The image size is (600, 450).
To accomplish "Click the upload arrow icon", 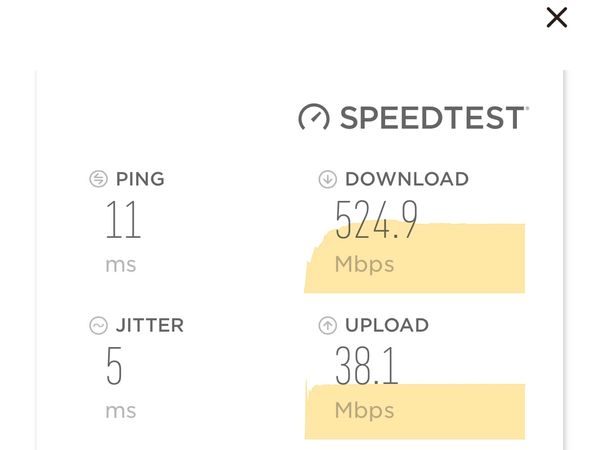I will (328, 326).
